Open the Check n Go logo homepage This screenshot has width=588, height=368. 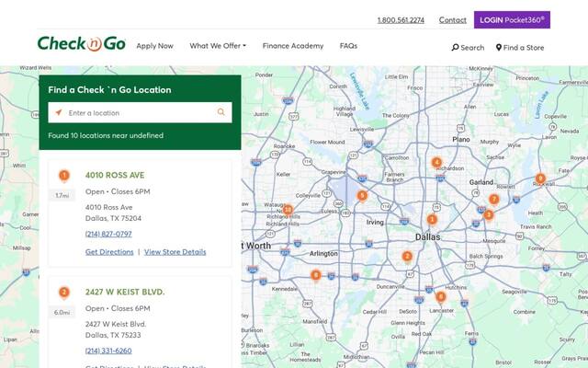click(82, 43)
